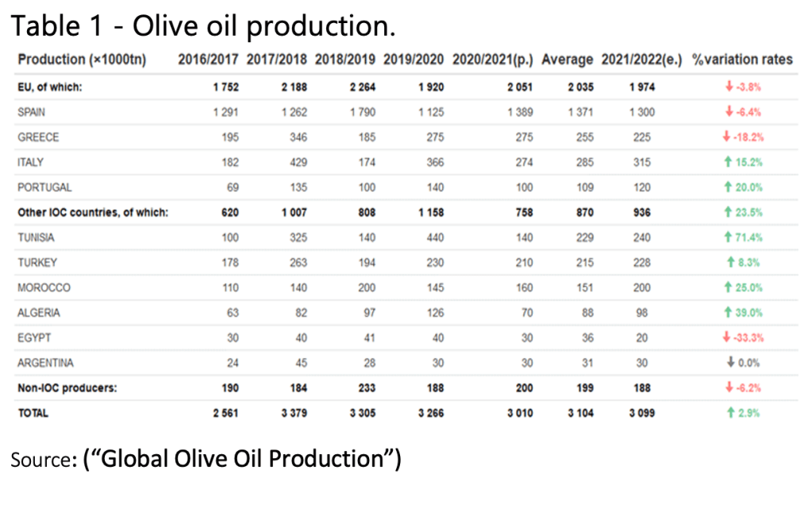Screen dimensions: 812x509
Task: Click the 'Global Olive Oil Production' source citation
Action: (x=242, y=458)
